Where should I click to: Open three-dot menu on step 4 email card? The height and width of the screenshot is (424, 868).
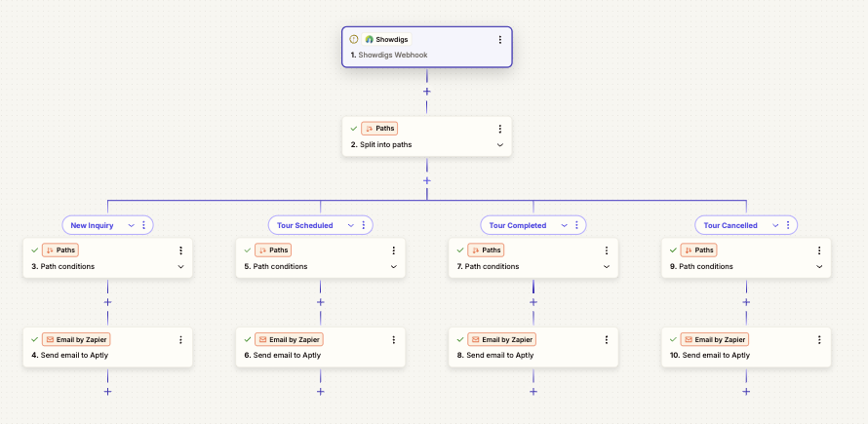pyautogui.click(x=180, y=339)
